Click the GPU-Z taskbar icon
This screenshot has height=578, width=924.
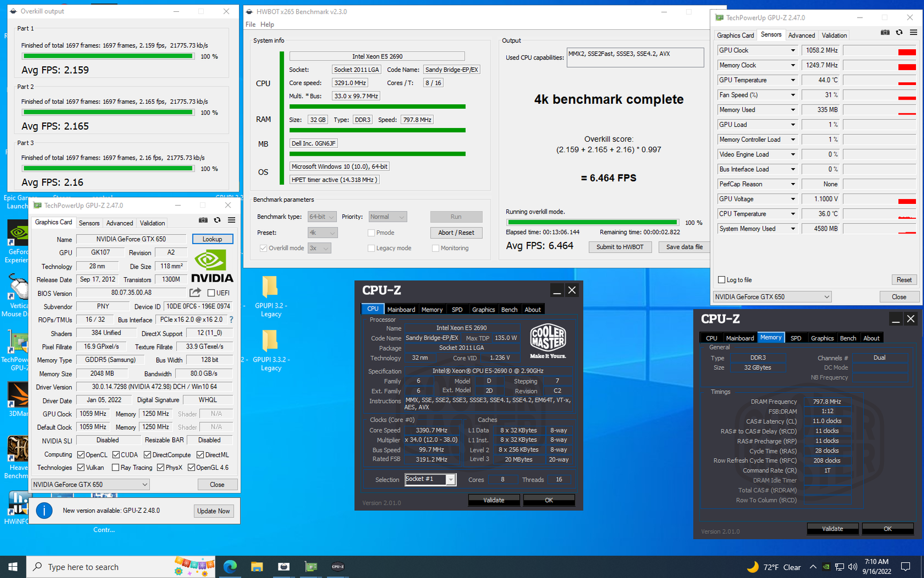[311, 567]
